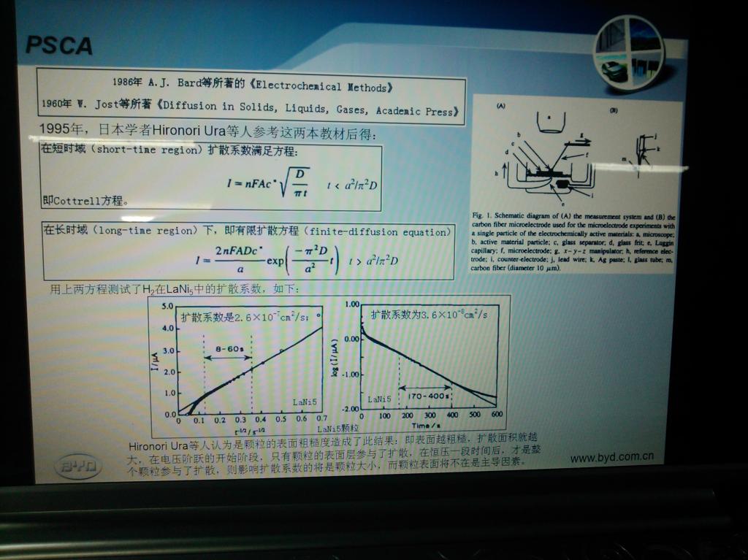Click the LaNi5 label in right graph
This screenshot has height=560, width=748.
click(379, 399)
